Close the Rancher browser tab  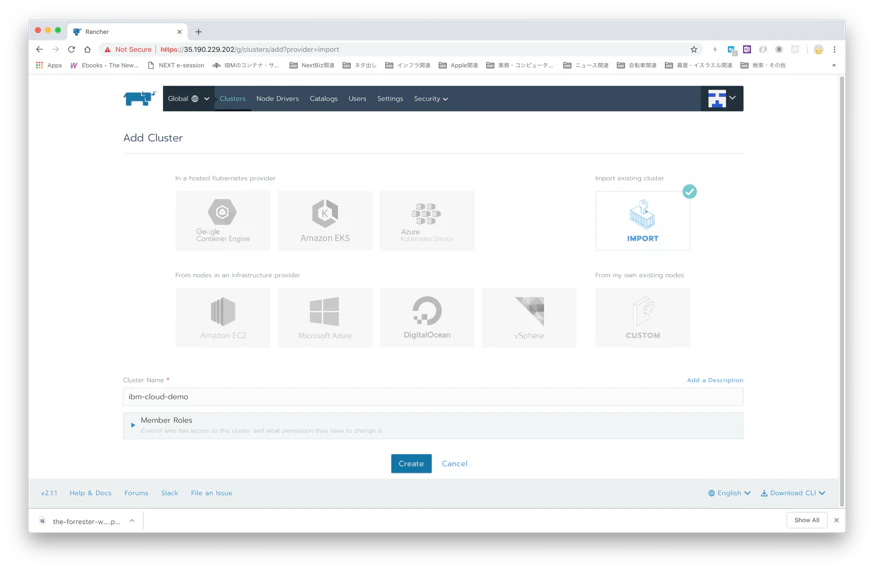point(179,32)
